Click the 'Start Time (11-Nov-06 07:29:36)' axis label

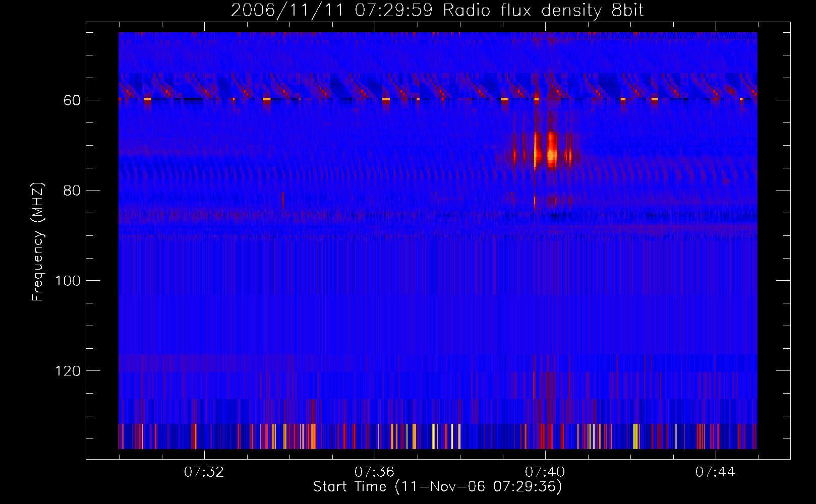click(x=437, y=487)
